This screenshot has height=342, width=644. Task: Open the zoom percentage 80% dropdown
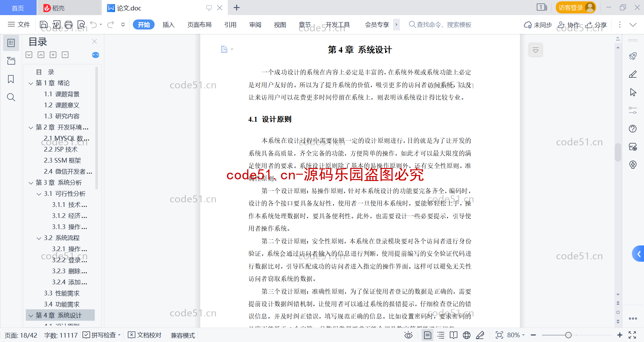[x=516, y=335]
